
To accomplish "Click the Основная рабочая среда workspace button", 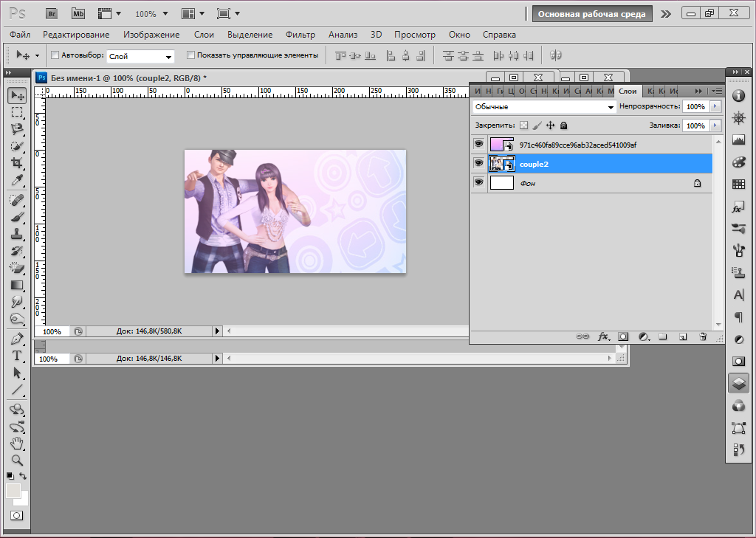I will coord(591,13).
